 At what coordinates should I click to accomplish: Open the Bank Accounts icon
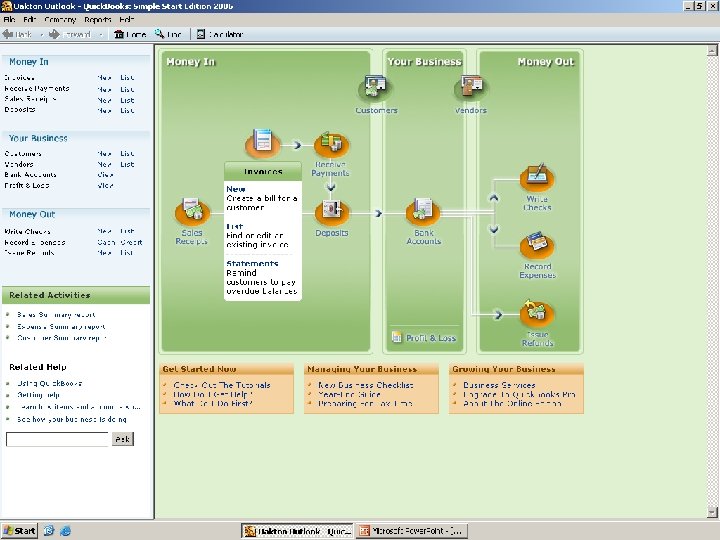coord(422,211)
